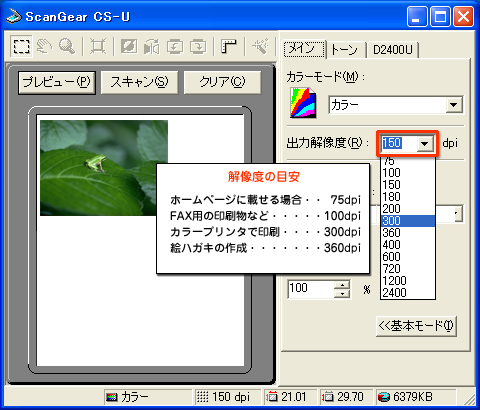Choose 360 dpi from resolution list
This screenshot has width=480, height=410.
[x=408, y=233]
